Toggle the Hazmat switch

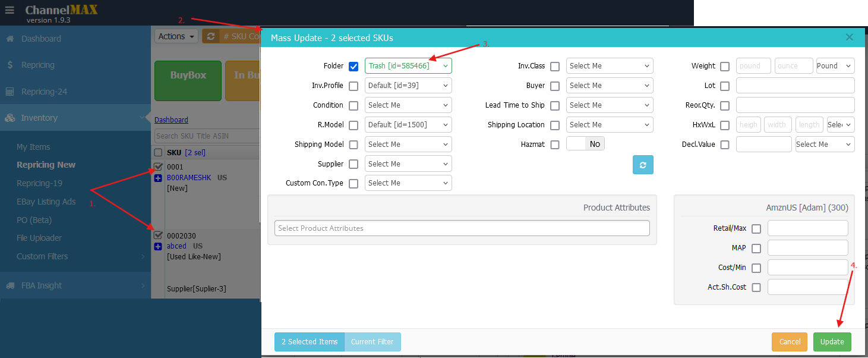coord(585,144)
